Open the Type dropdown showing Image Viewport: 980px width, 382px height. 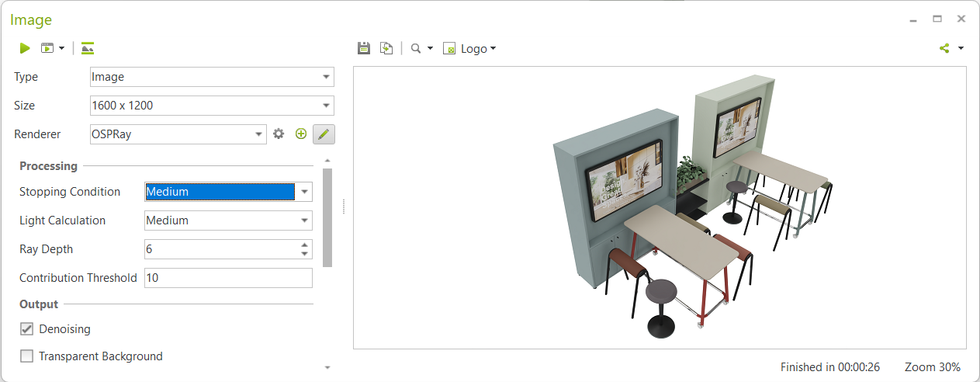[x=327, y=77]
